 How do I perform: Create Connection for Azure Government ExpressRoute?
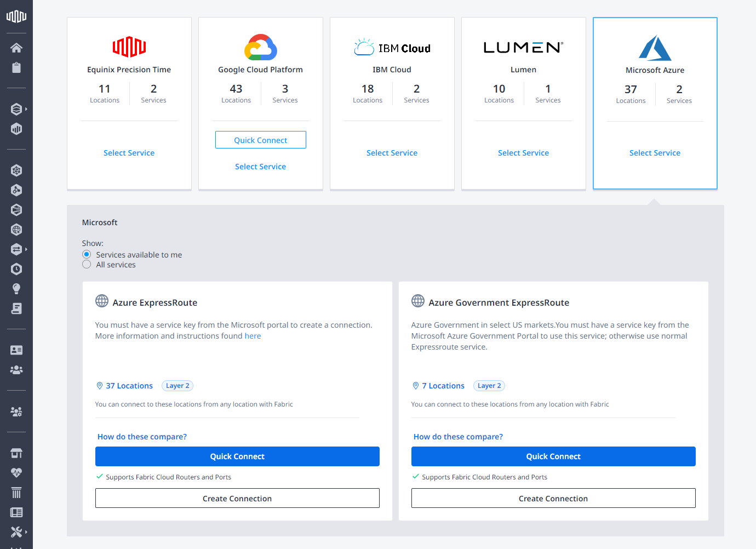[x=553, y=498]
